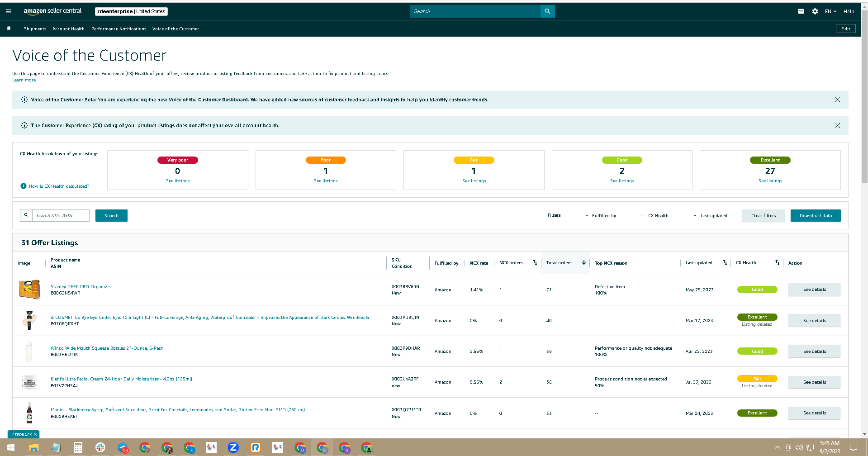868x456 pixels.
Task: Sort by Last updated column arrows
Action: pyautogui.click(x=725, y=262)
